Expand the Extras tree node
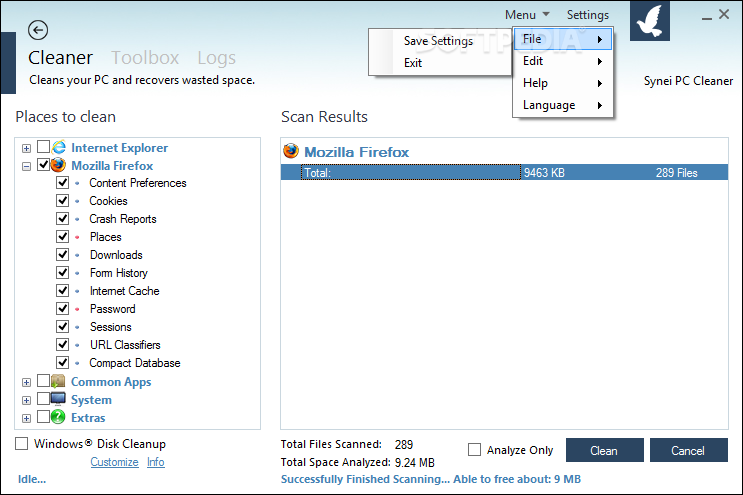 [27, 418]
